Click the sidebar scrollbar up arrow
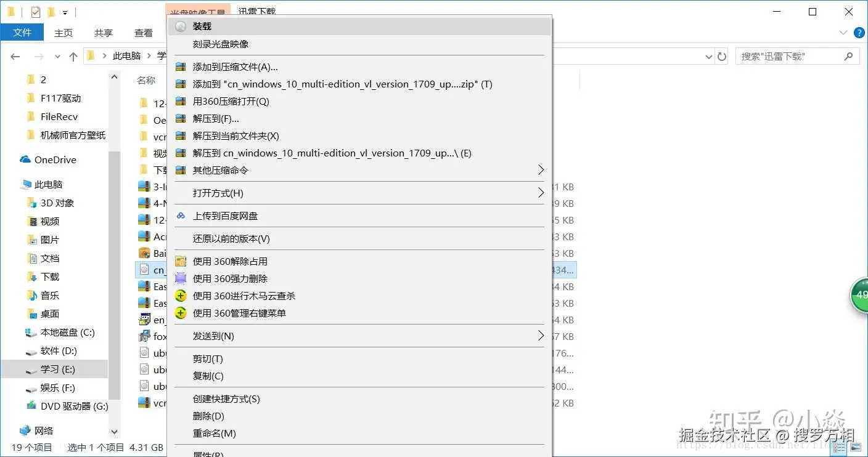This screenshot has height=457, width=868. click(114, 77)
